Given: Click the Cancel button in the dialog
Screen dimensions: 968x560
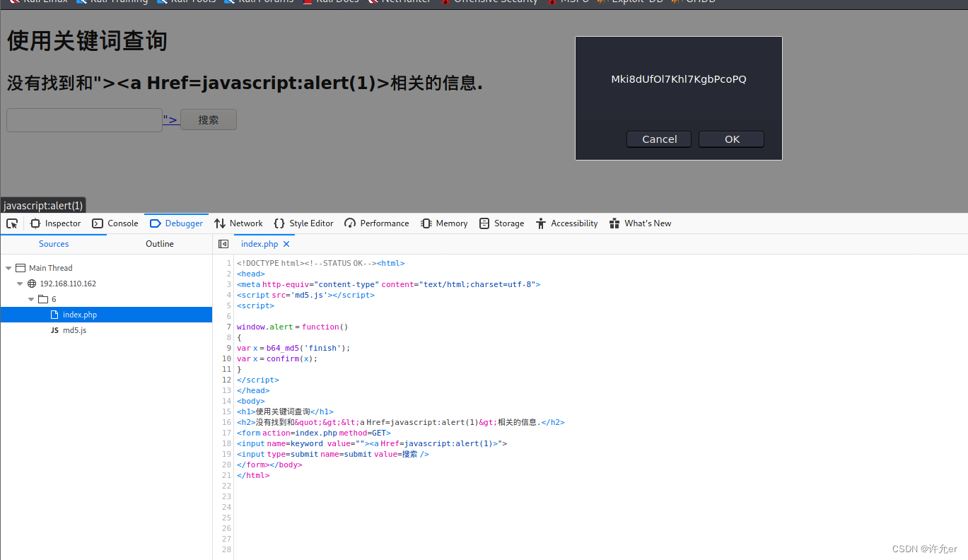Looking at the screenshot, I should click(660, 139).
